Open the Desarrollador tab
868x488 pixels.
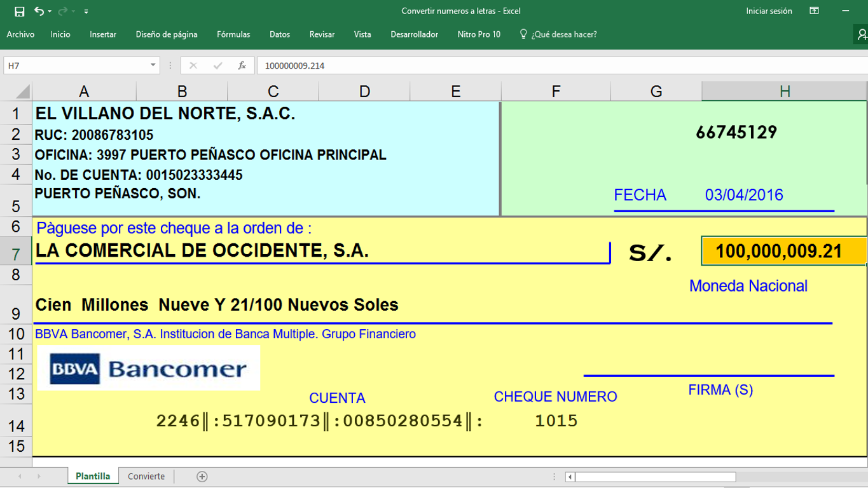tap(414, 34)
